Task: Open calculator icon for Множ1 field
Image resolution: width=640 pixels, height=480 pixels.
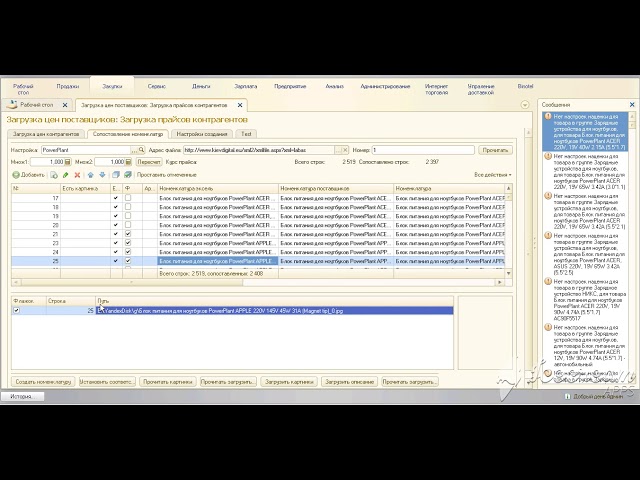Action: [68, 162]
